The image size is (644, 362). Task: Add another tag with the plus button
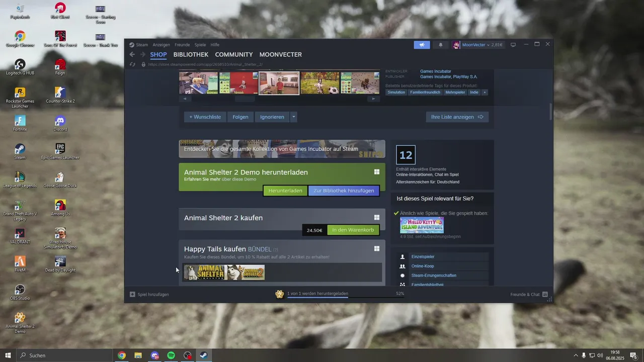[x=485, y=93]
